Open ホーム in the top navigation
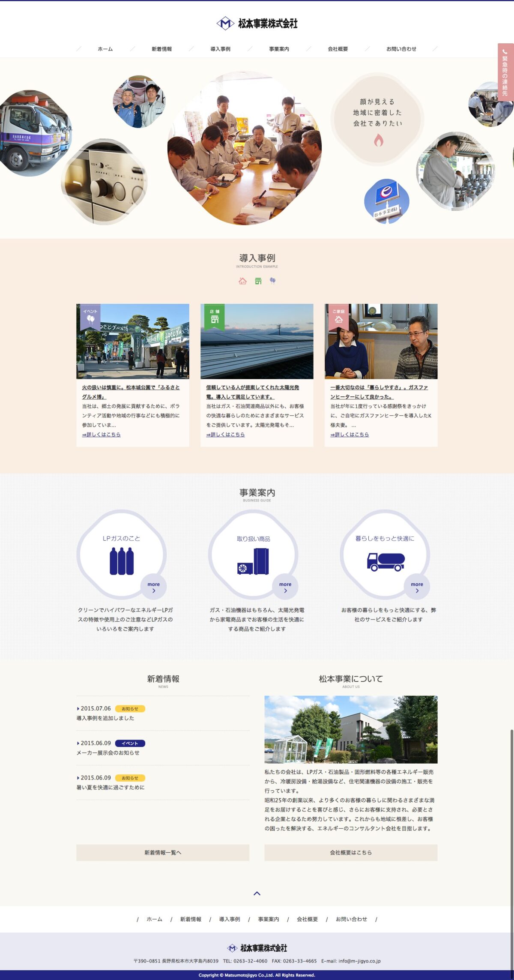Viewport: 514px width, 980px height. coord(105,49)
